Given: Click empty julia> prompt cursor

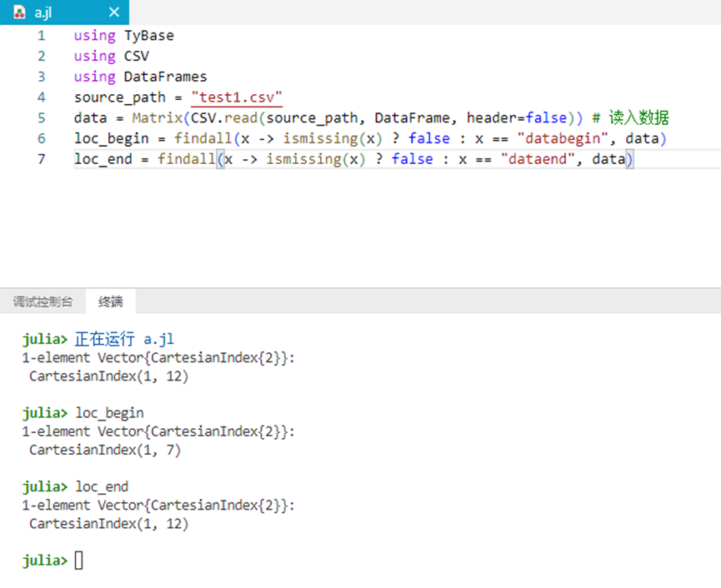Looking at the screenshot, I should tap(78, 561).
